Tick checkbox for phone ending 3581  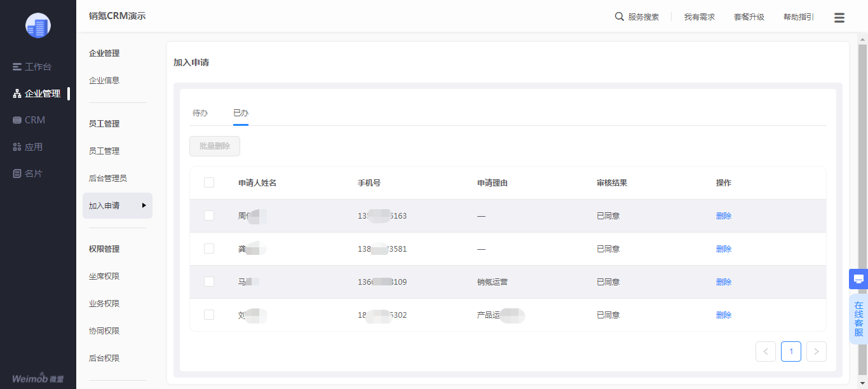click(209, 249)
